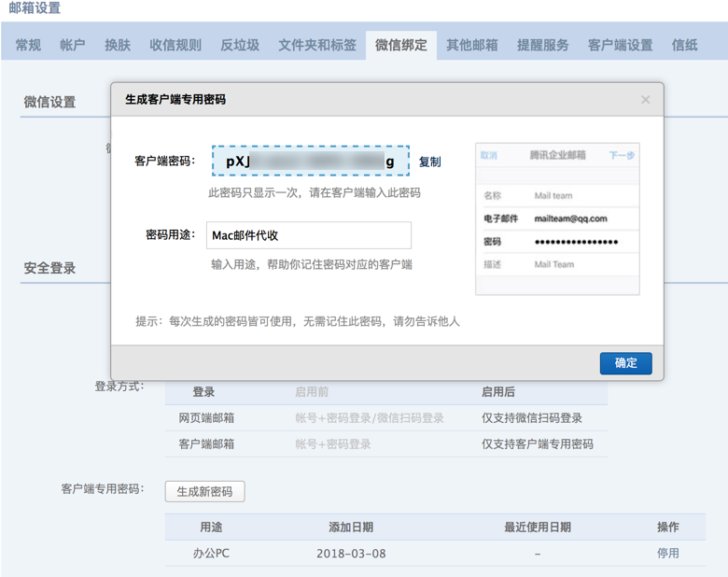Go to the 客户端设置 tab

621,45
